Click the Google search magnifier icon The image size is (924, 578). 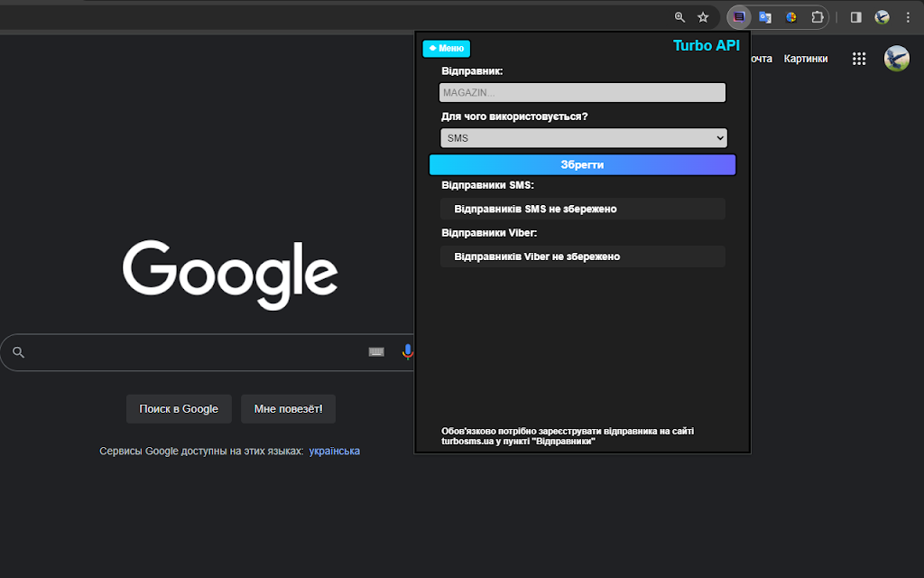pyautogui.click(x=18, y=352)
